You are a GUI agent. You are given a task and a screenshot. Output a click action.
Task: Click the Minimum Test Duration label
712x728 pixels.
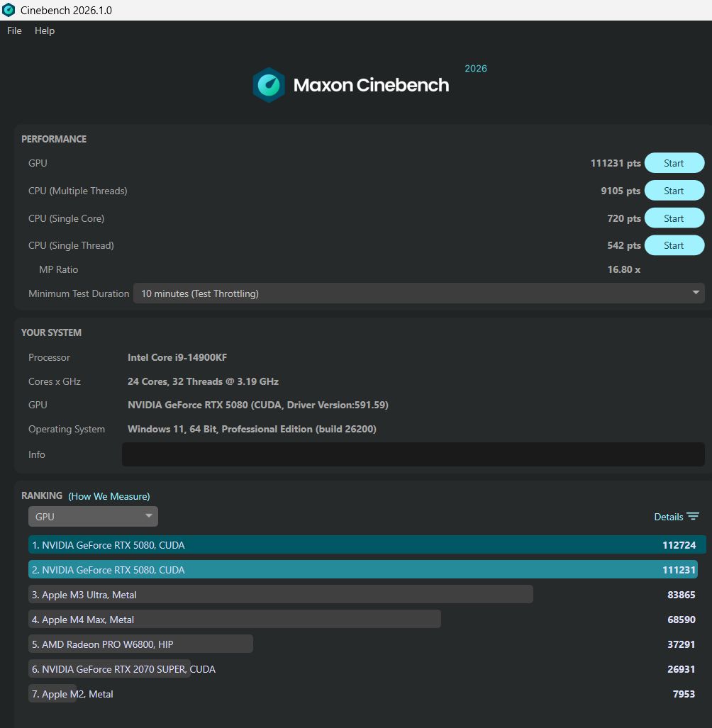click(79, 293)
